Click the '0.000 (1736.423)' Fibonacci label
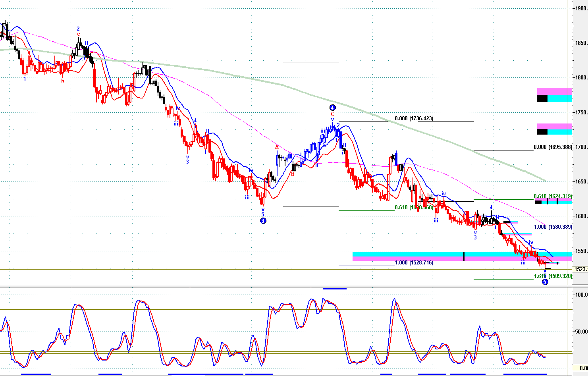 click(414, 118)
